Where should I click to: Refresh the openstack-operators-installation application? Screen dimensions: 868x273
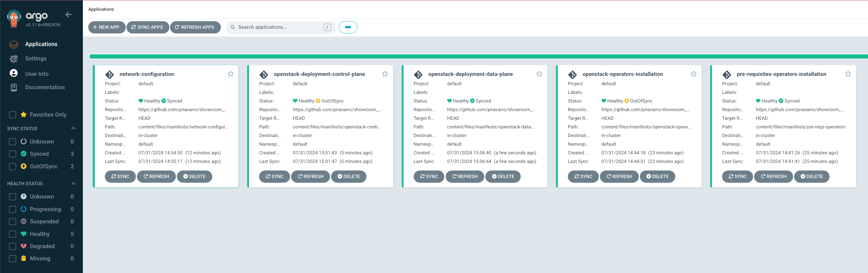619,177
